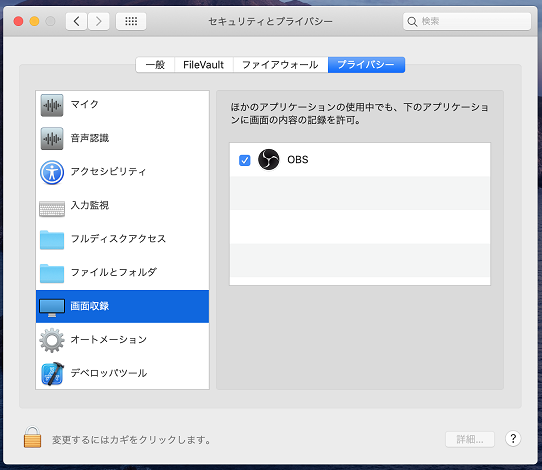This screenshot has height=470, width=542.
Task: Switch to the FileVault tab
Action: [x=204, y=65]
